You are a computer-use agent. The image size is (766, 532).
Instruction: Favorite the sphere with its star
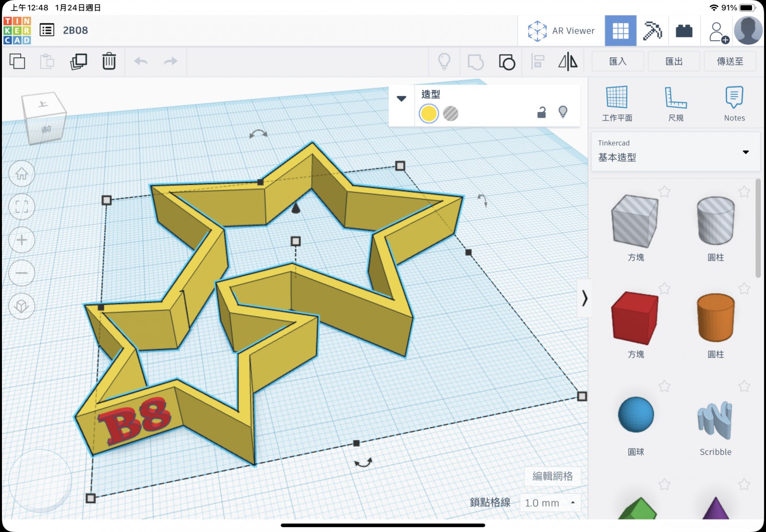click(x=664, y=386)
